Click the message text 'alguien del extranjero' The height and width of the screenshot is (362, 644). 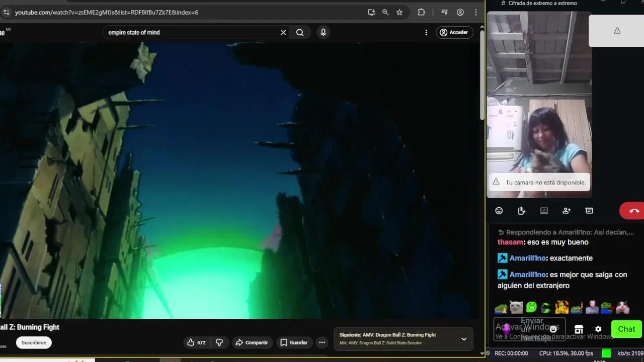[x=533, y=285]
